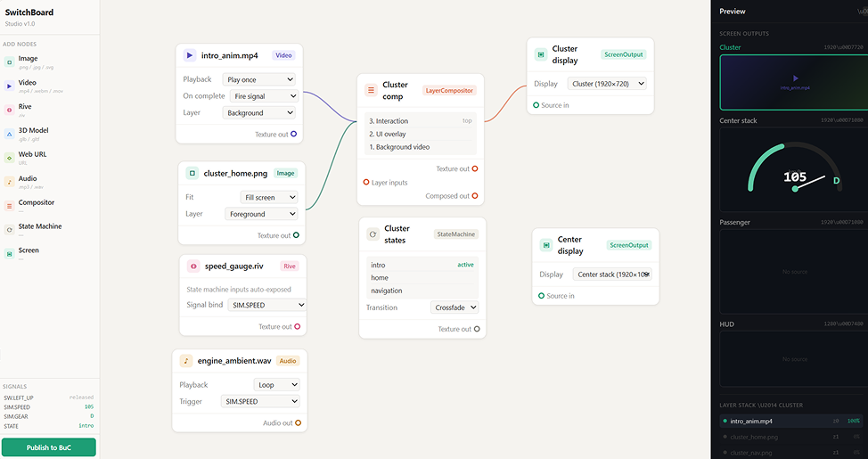Open the Display dropdown on Center display
The image size is (868, 459).
point(612,275)
